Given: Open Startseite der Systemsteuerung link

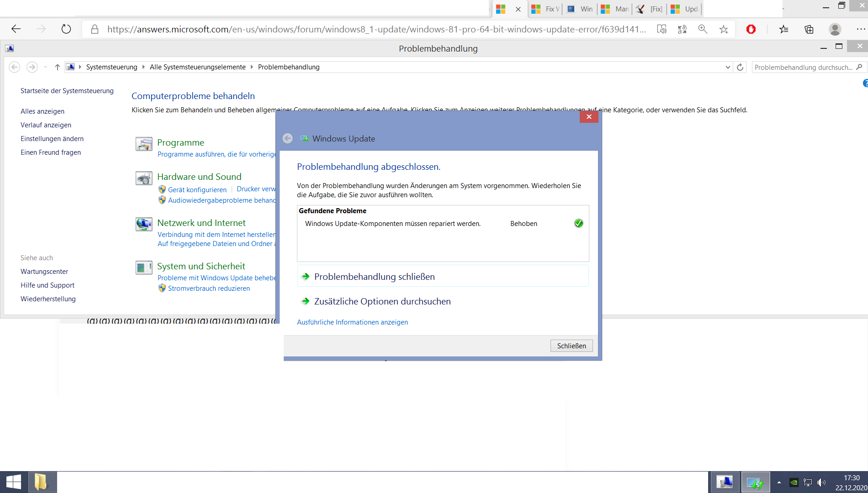Looking at the screenshot, I should 67,91.
